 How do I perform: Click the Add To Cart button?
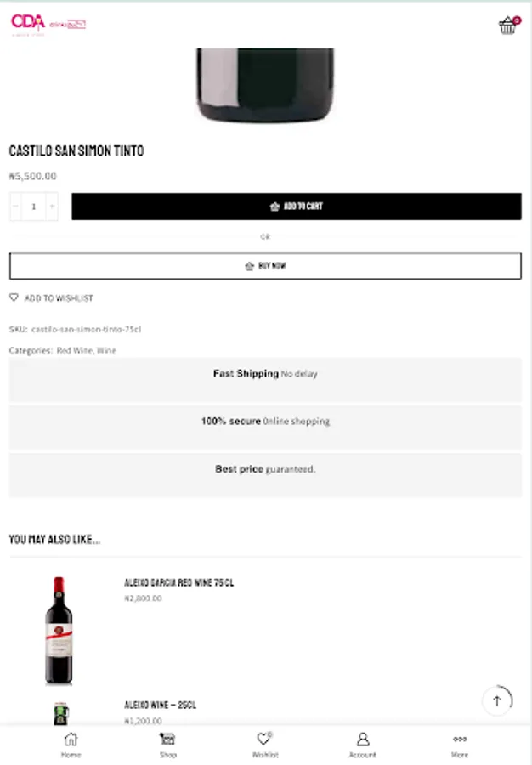(297, 207)
